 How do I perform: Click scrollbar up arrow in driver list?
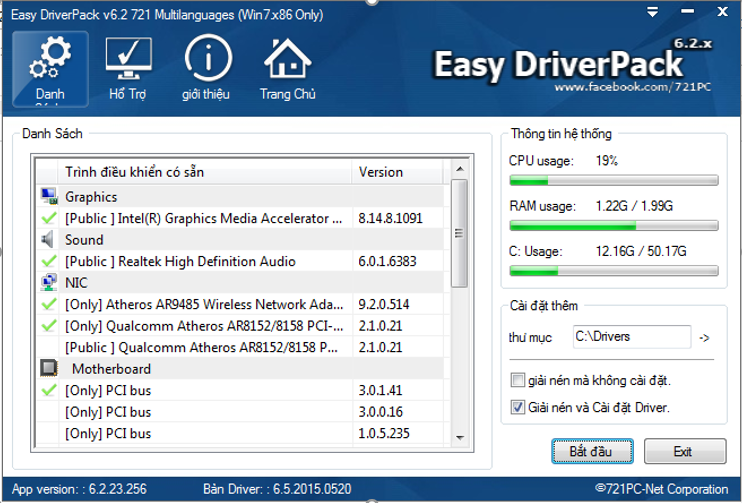click(459, 169)
